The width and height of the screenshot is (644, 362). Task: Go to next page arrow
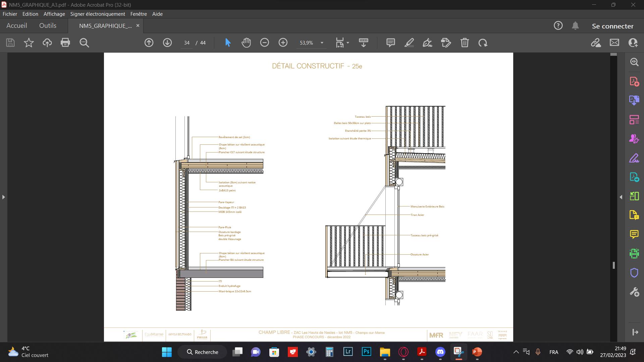167,43
